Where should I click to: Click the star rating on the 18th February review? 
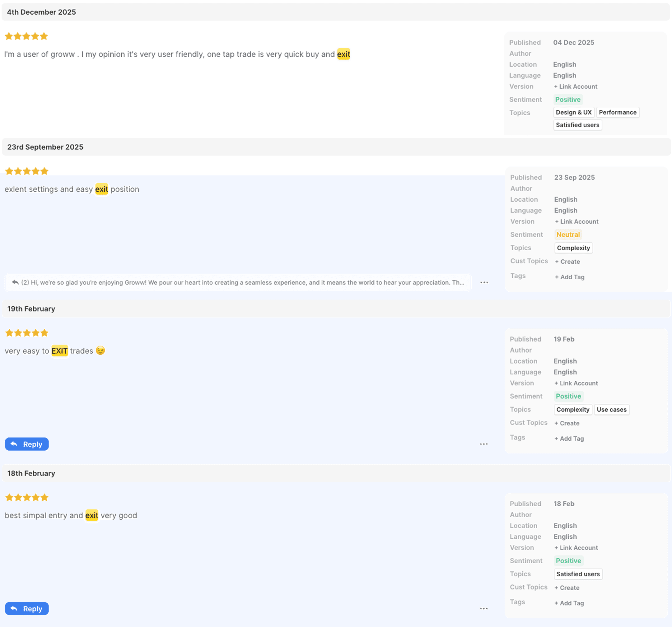(x=27, y=497)
